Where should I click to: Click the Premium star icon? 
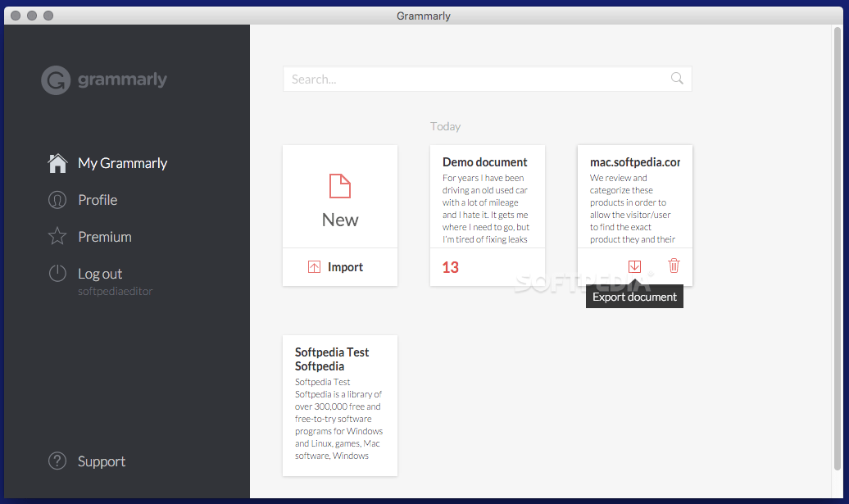[x=57, y=236]
